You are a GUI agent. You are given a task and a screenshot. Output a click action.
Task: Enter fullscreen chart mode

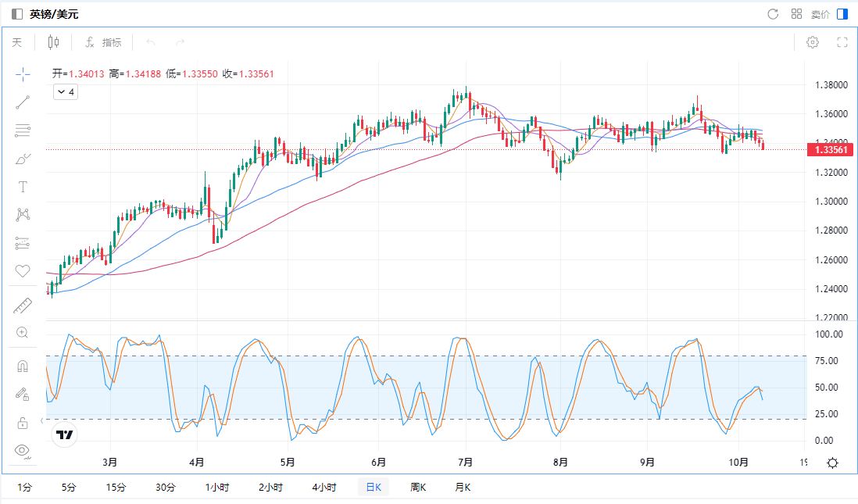(842, 42)
